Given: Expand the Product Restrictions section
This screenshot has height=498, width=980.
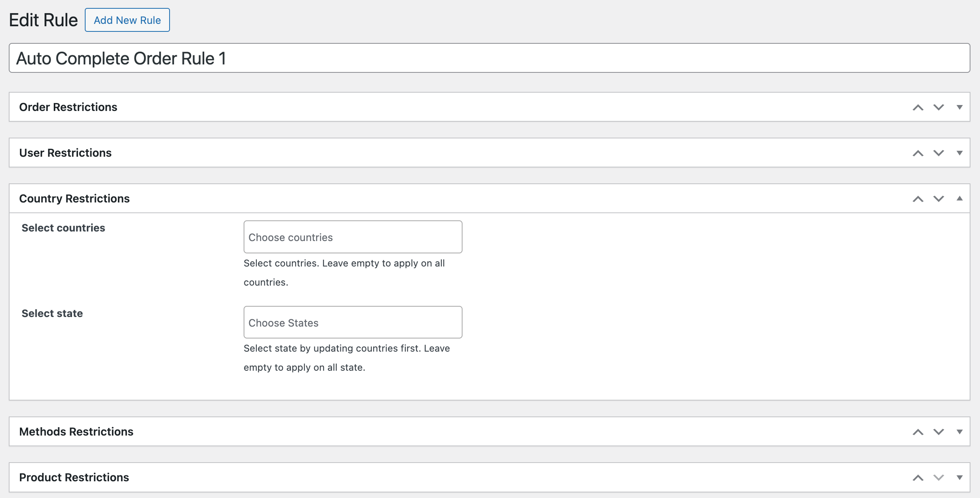Looking at the screenshot, I should tap(960, 477).
